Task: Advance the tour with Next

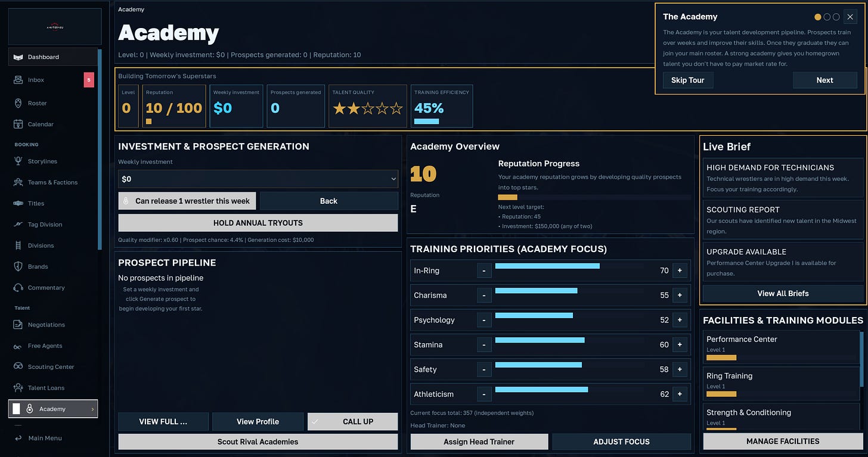Action: pyautogui.click(x=824, y=80)
